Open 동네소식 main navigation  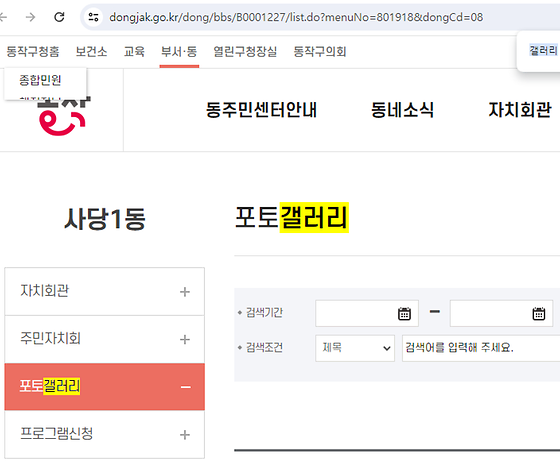point(402,110)
